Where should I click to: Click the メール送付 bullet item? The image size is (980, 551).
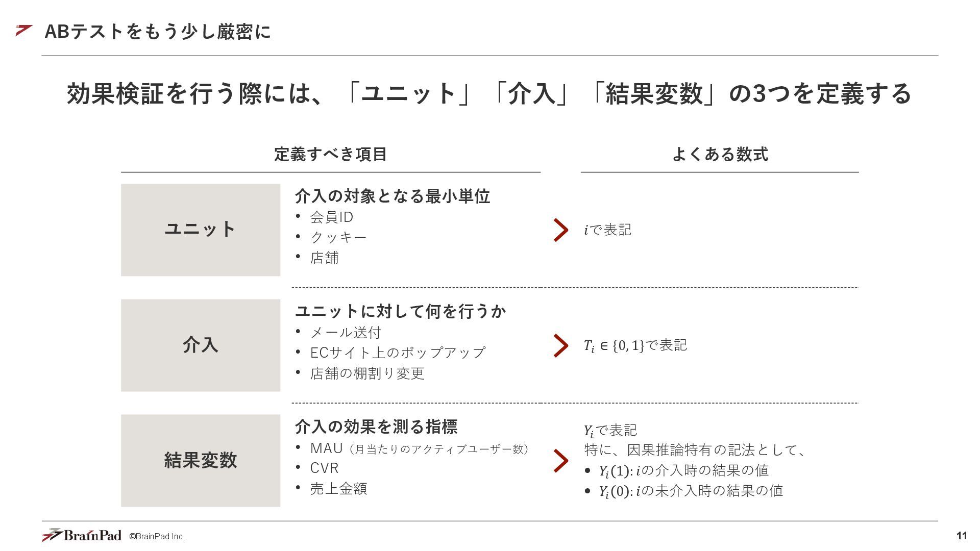click(346, 332)
